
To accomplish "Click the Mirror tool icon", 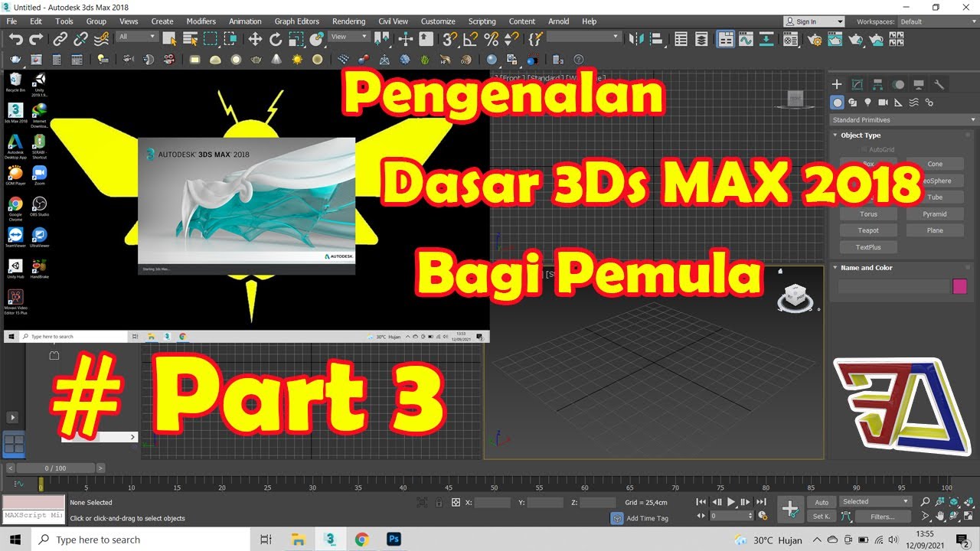I will pyautogui.click(x=635, y=38).
